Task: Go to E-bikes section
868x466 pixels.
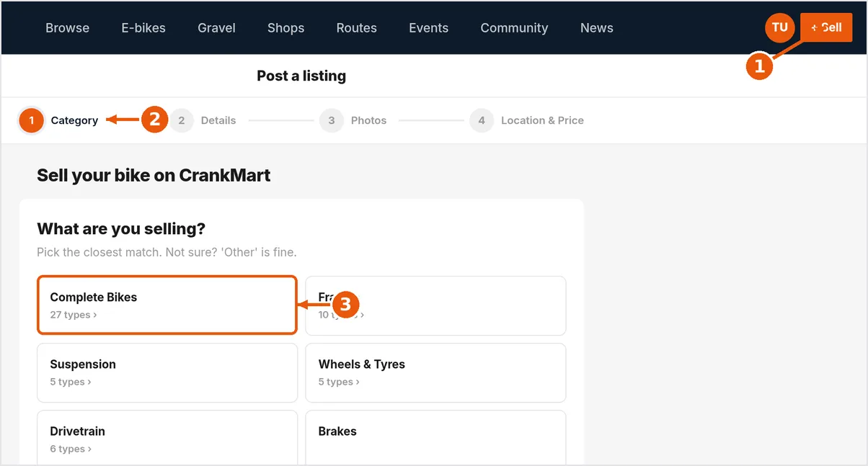Action: (x=143, y=28)
